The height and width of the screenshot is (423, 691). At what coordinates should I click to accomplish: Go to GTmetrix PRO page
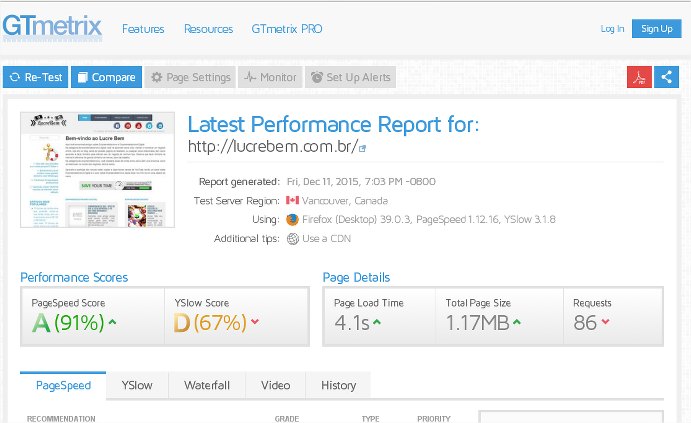[287, 29]
